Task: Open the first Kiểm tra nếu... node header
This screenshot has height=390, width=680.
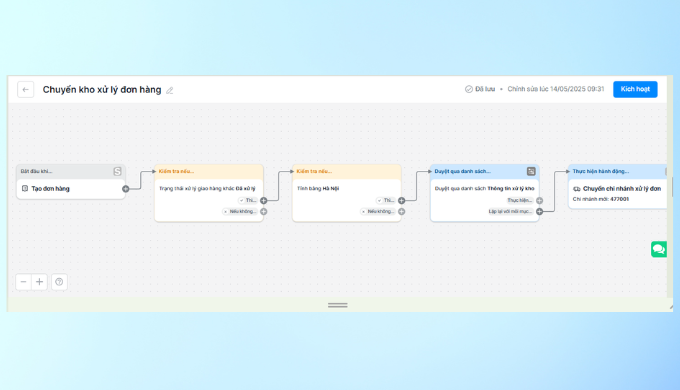Action: click(x=209, y=171)
